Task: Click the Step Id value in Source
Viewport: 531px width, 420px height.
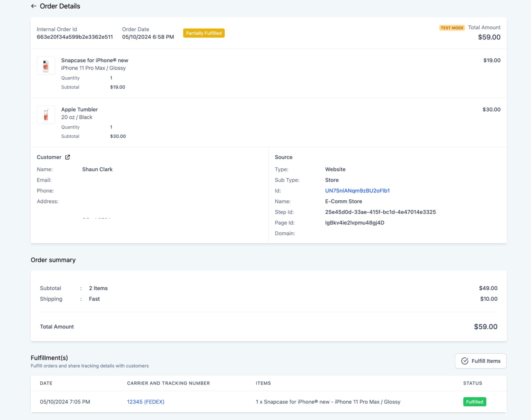Action: [380, 212]
